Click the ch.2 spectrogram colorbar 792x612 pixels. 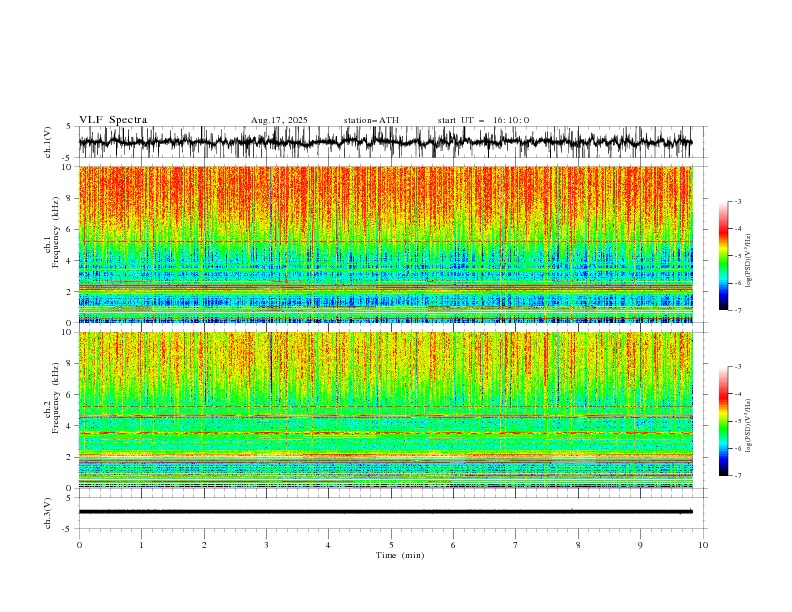coord(723,421)
